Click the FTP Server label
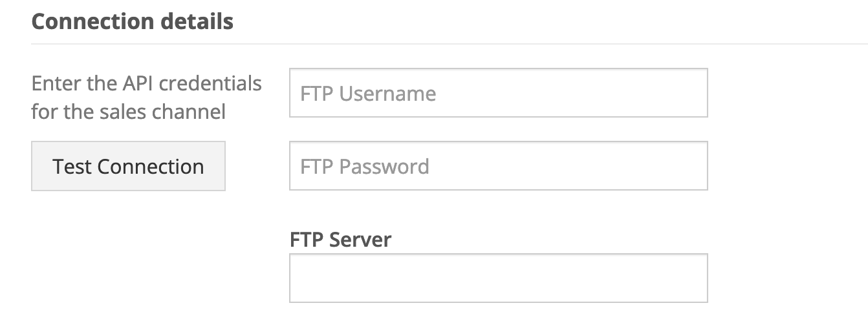 [x=340, y=240]
